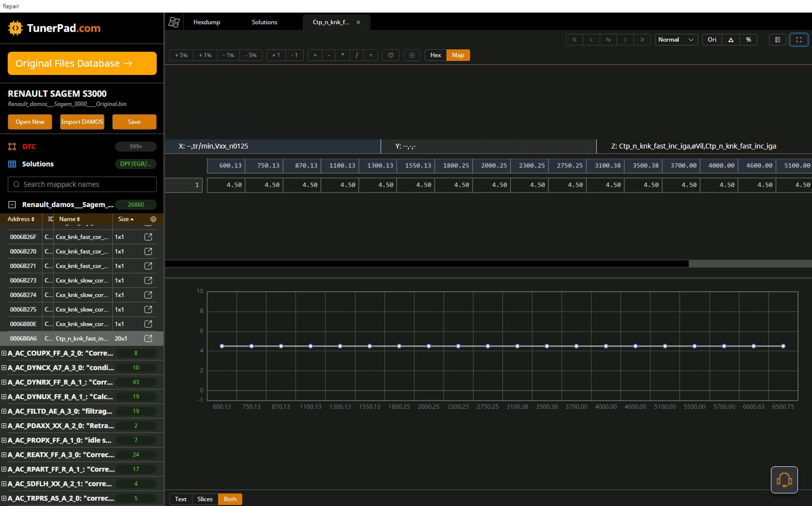Viewport: 812px width, 506px height.
Task: Open the support headset chat icon
Action: 784,480
